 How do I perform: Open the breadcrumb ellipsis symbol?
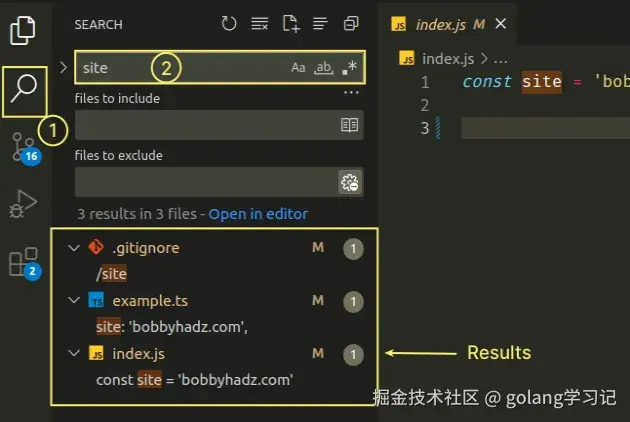(x=500, y=61)
